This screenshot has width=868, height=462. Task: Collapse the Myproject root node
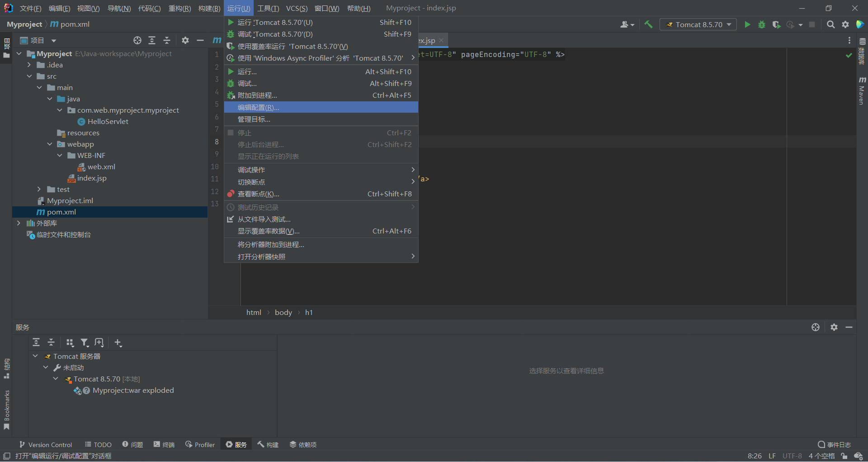click(x=19, y=53)
